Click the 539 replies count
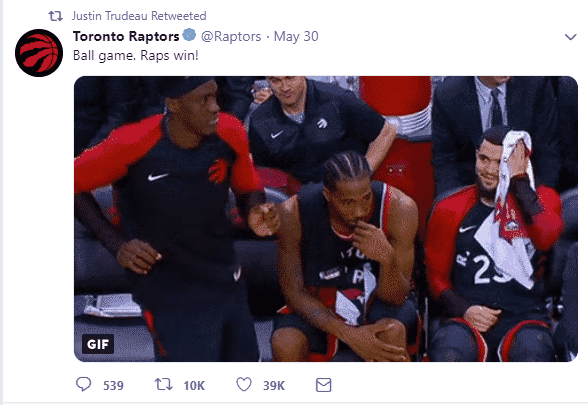 (x=113, y=386)
